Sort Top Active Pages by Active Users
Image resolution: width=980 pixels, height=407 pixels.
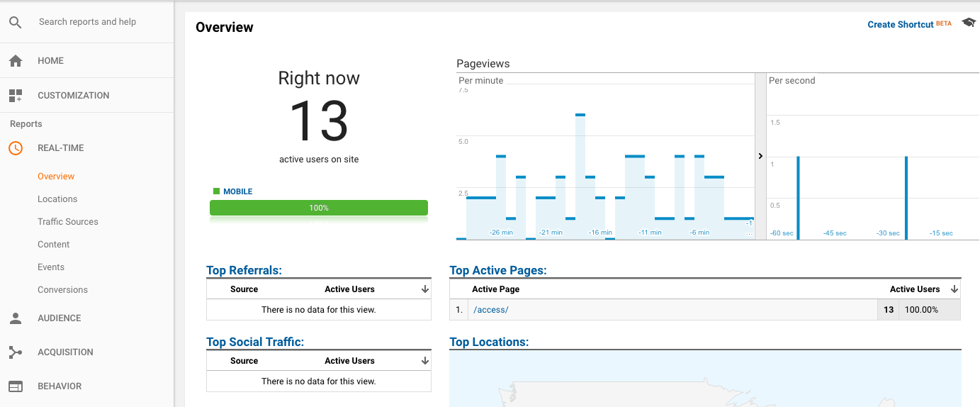[x=954, y=289]
